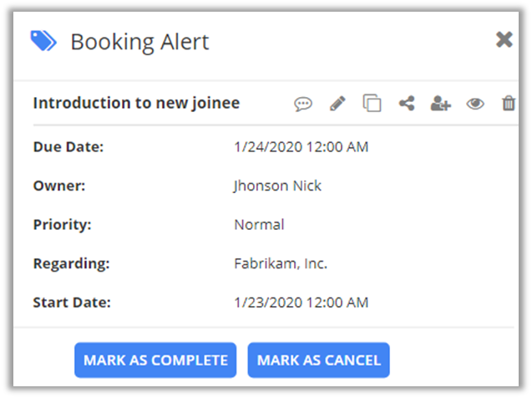The height and width of the screenshot is (398, 532).
Task: Click the copy/duplicate task icon
Action: [x=372, y=104]
